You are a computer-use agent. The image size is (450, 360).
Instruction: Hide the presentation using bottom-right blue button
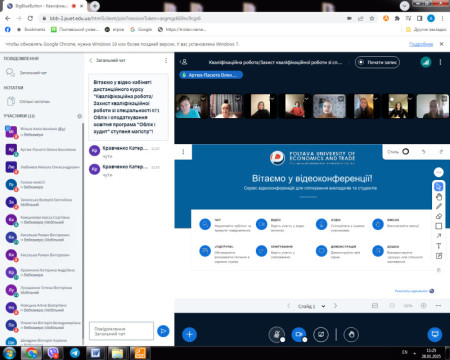click(435, 334)
